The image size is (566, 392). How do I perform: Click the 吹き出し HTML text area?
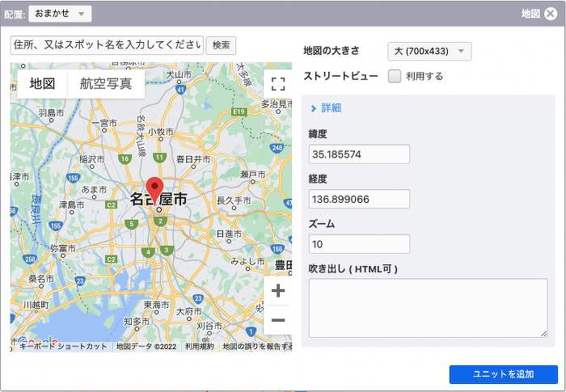428,308
